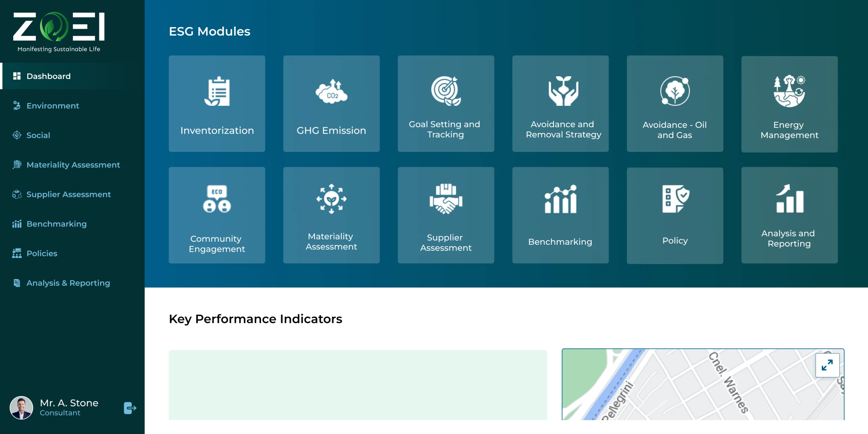The image size is (868, 434).
Task: Select Dashboard in the sidebar
Action: tap(48, 76)
